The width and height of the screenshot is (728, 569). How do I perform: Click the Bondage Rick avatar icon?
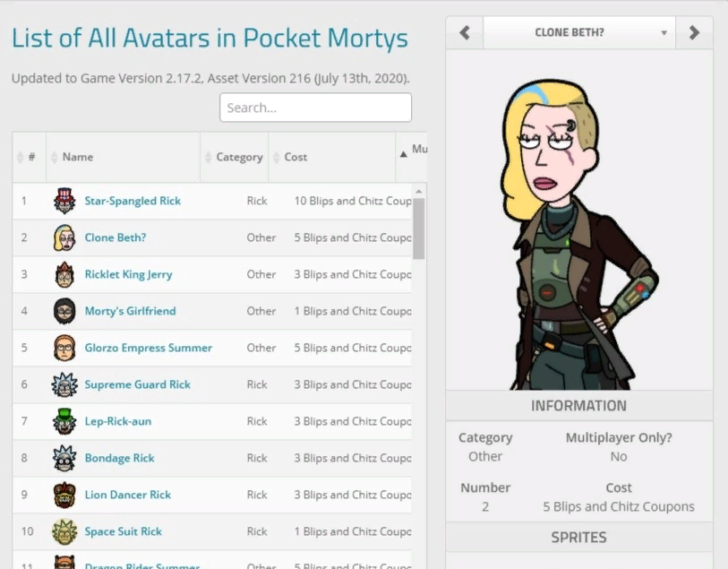point(64,458)
